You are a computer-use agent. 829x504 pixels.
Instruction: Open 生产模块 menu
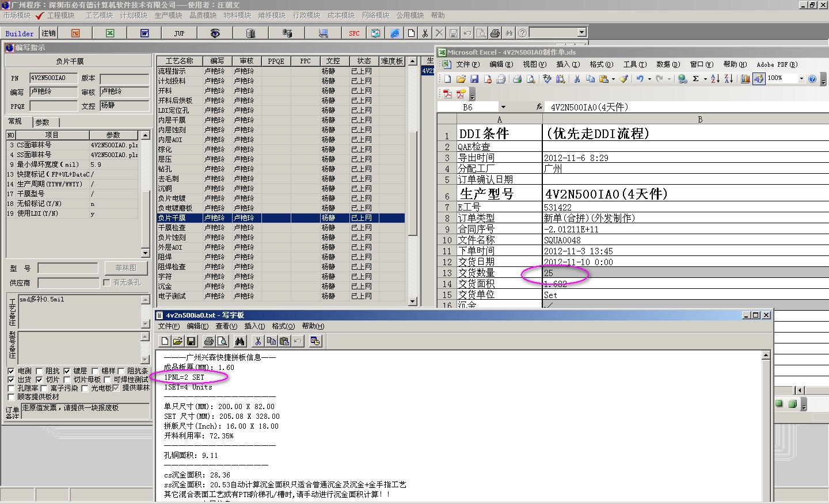pos(168,16)
